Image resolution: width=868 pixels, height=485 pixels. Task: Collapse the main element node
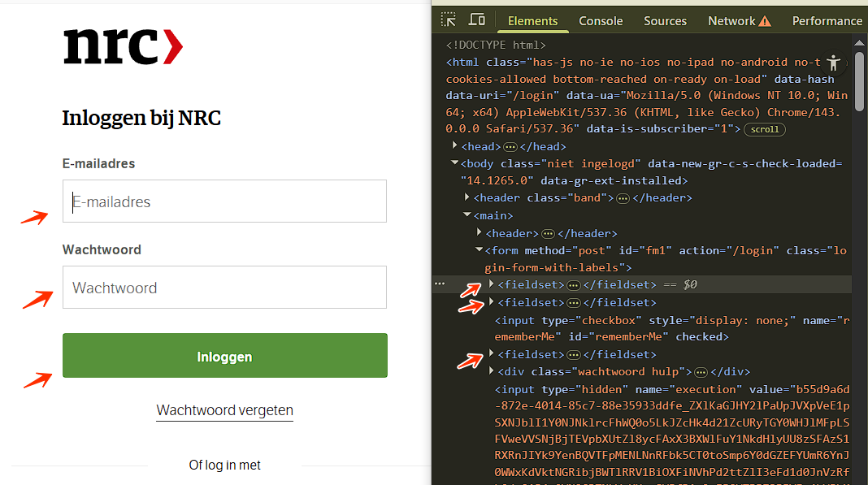pos(467,215)
